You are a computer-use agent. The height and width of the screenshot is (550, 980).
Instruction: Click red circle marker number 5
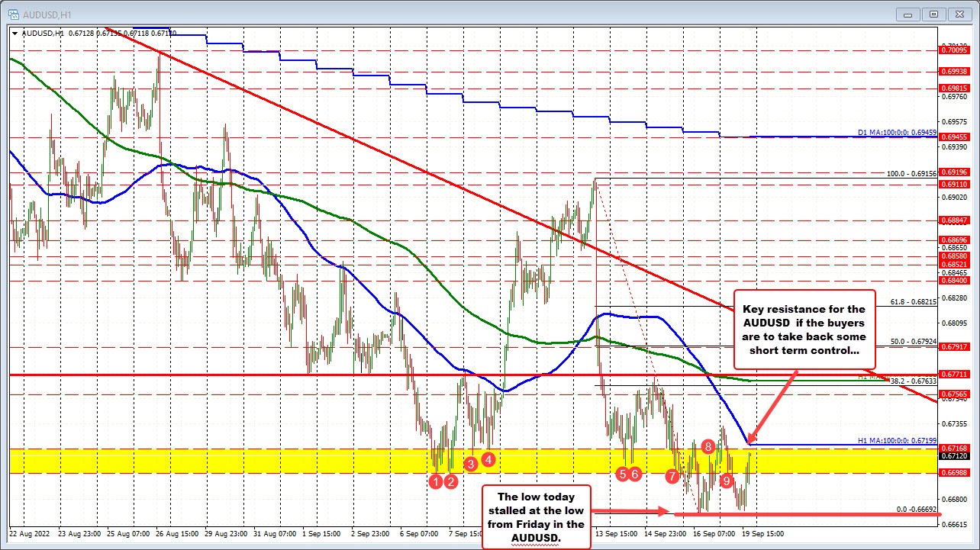623,474
